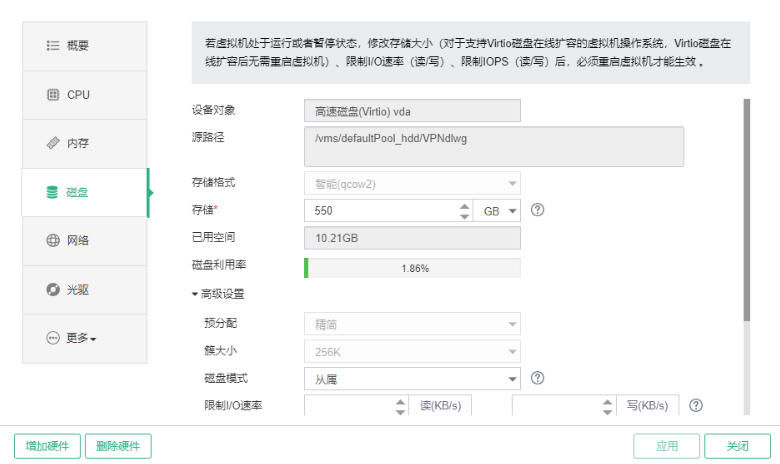Click the 删除硬件 button
Viewport: 780px width, 464px height.
tap(118, 446)
